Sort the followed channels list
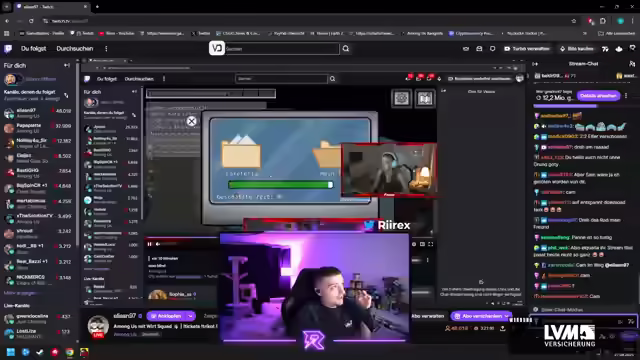The image size is (640, 360). [66, 95]
